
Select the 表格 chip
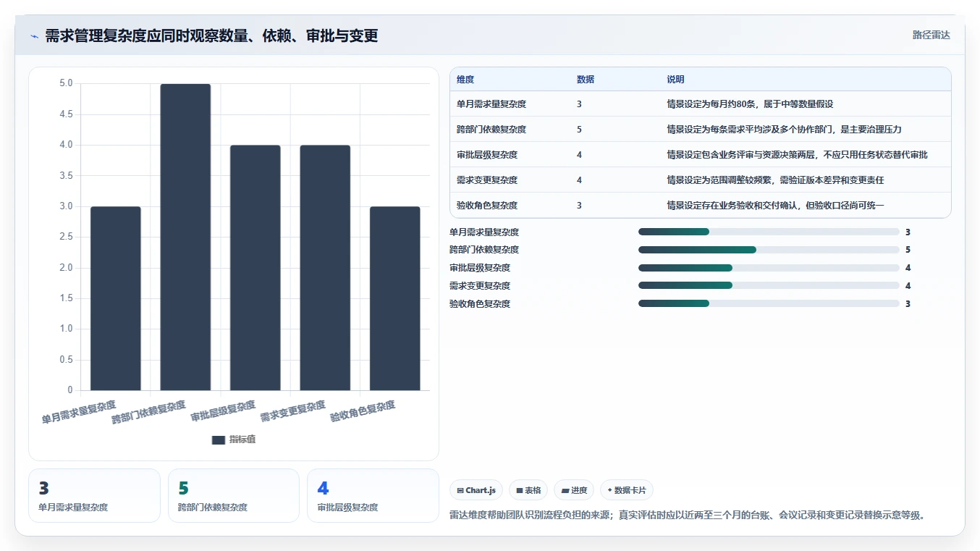pos(528,490)
